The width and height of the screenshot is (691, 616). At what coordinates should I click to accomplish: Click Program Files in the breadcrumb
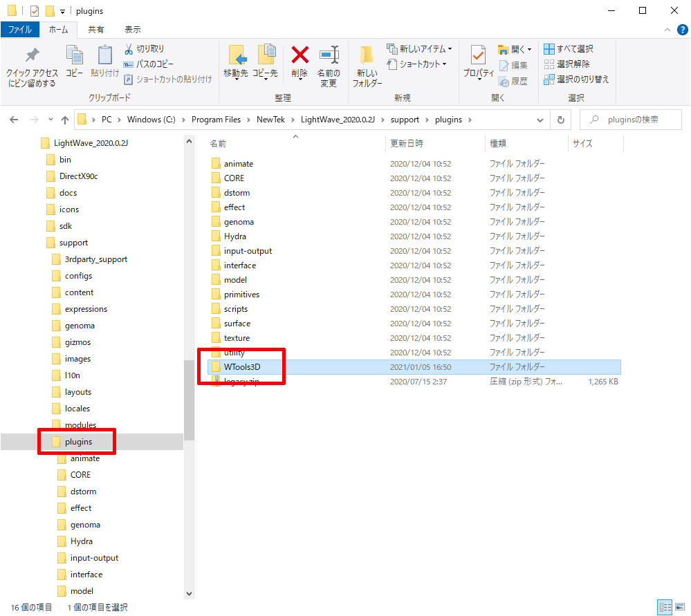216,120
